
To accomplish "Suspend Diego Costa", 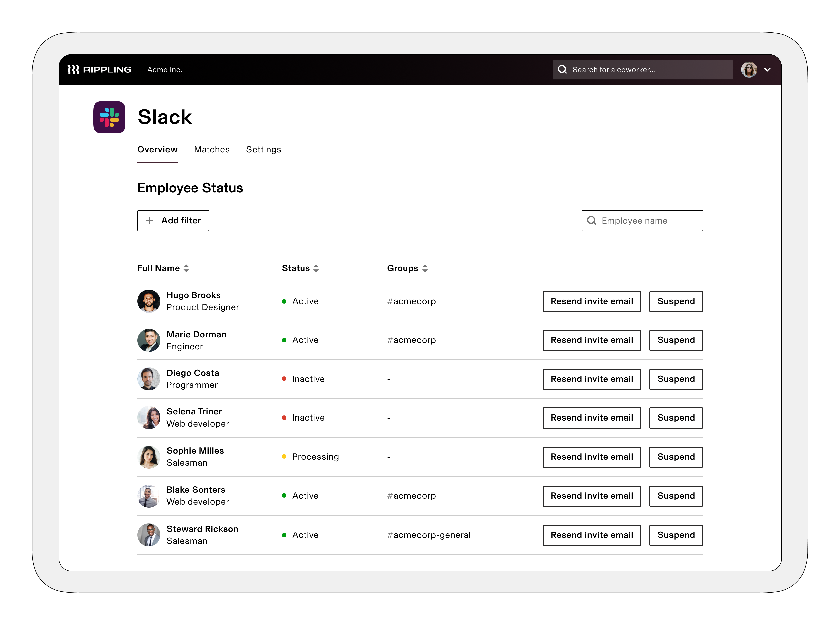I will (676, 379).
